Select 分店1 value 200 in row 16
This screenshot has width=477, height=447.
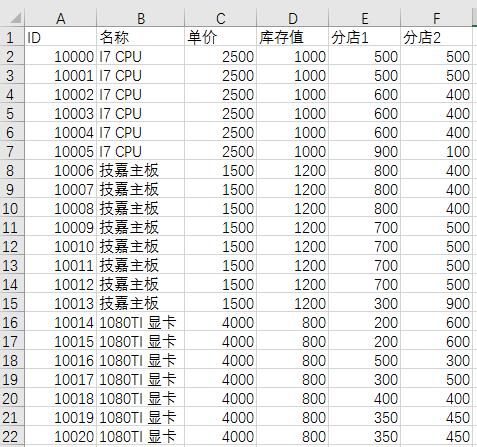point(364,322)
